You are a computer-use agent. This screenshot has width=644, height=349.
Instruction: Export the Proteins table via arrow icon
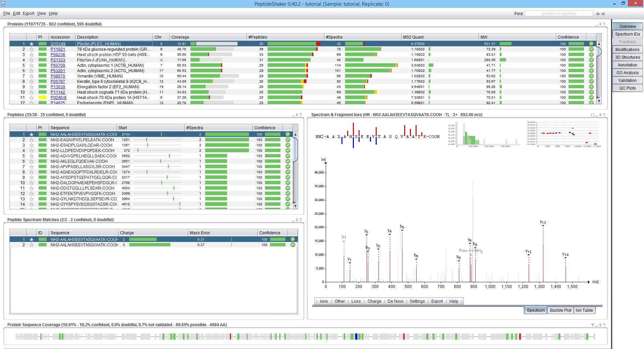[601, 24]
